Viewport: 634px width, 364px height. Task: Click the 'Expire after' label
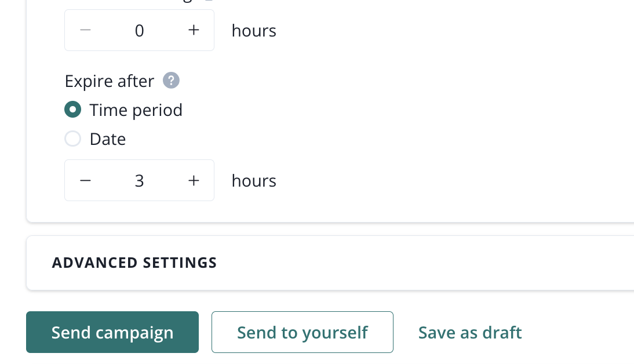(x=110, y=81)
